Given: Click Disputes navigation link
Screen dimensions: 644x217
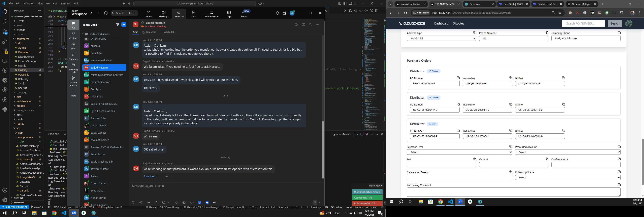Looking at the screenshot, I should [x=458, y=24].
